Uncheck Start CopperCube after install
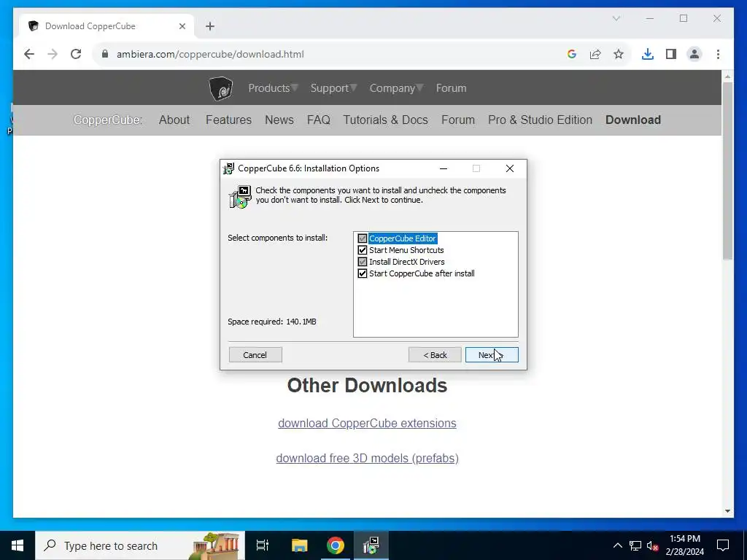This screenshot has height=560, width=747. [x=363, y=273]
